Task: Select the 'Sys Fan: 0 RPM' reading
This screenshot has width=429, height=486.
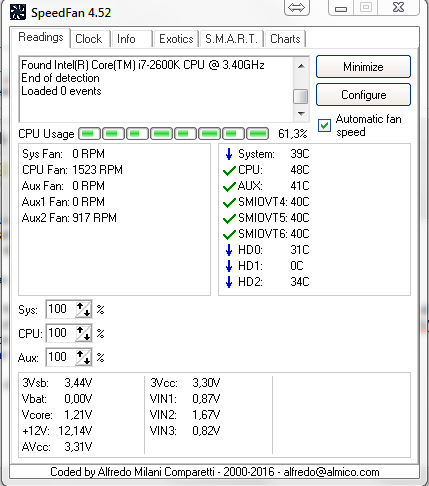Action: pos(63,154)
